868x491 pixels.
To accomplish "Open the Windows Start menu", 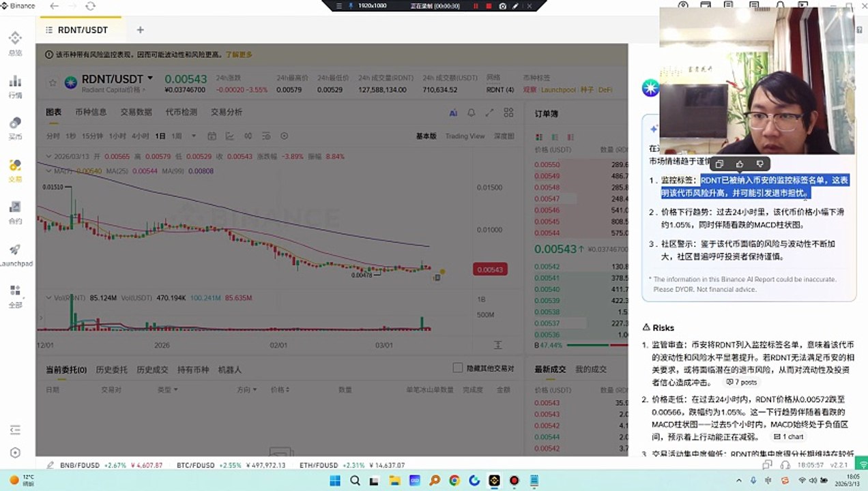I will click(x=334, y=480).
